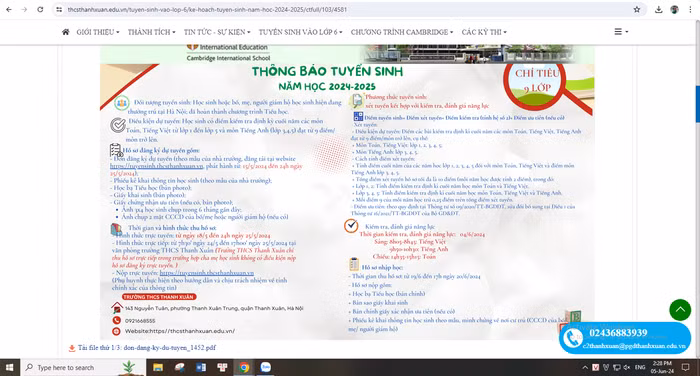Open the taskbar app left of Word

coord(179,367)
